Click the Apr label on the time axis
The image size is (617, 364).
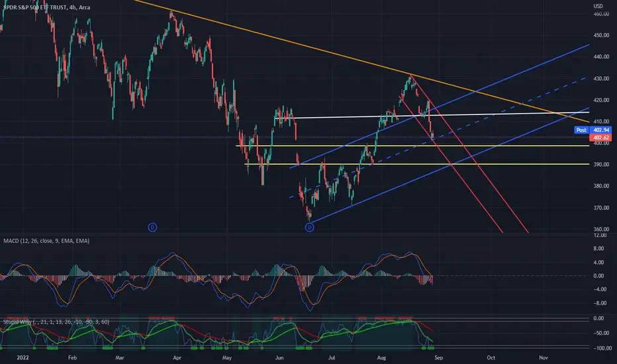[x=177, y=357]
